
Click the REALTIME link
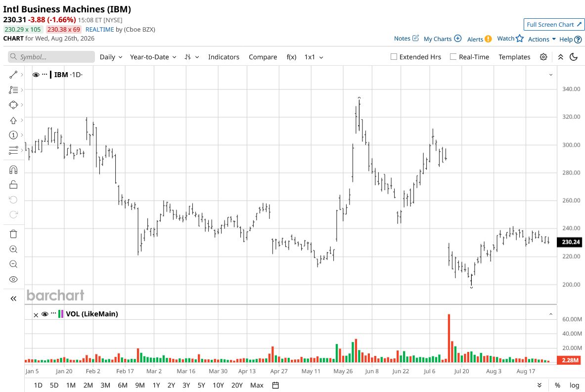click(99, 30)
